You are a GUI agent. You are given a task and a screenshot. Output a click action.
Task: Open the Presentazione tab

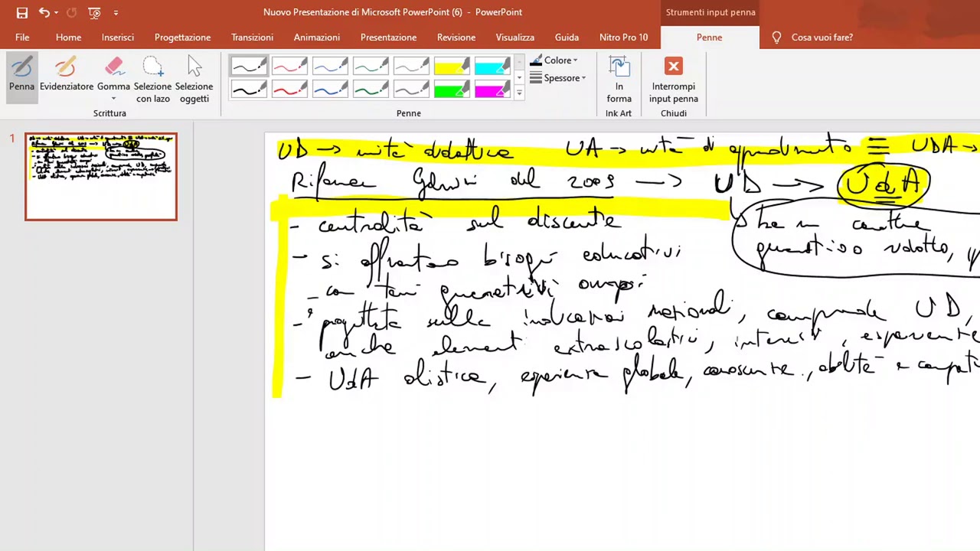pyautogui.click(x=388, y=37)
